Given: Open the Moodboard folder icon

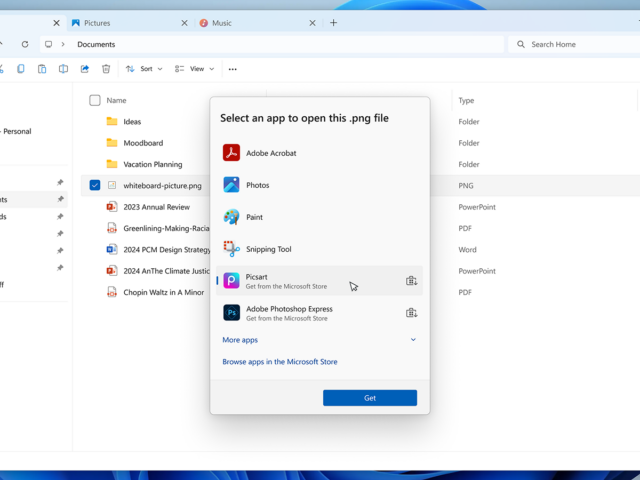Looking at the screenshot, I should click(112, 142).
